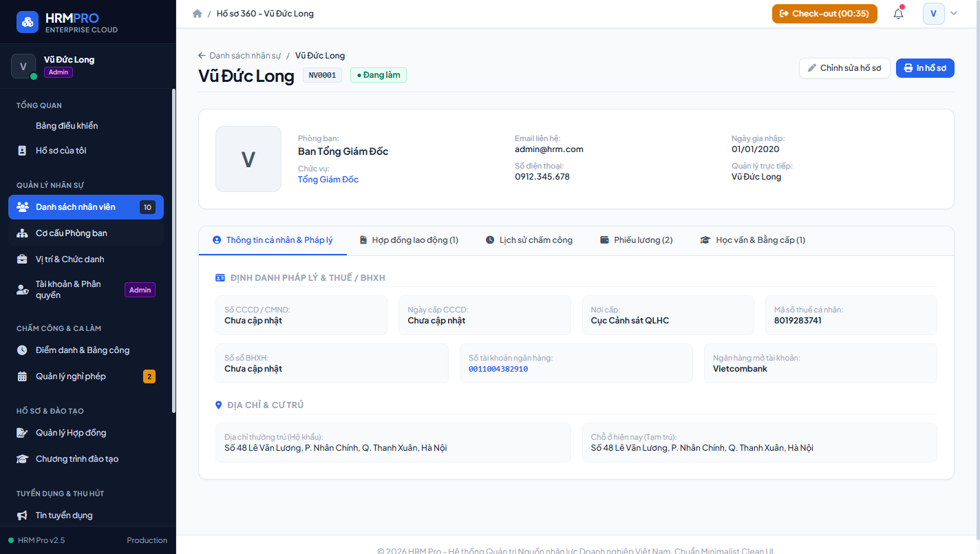
Task: Go to Học vấn & Bằng cấp (1) tab
Action: pos(752,240)
